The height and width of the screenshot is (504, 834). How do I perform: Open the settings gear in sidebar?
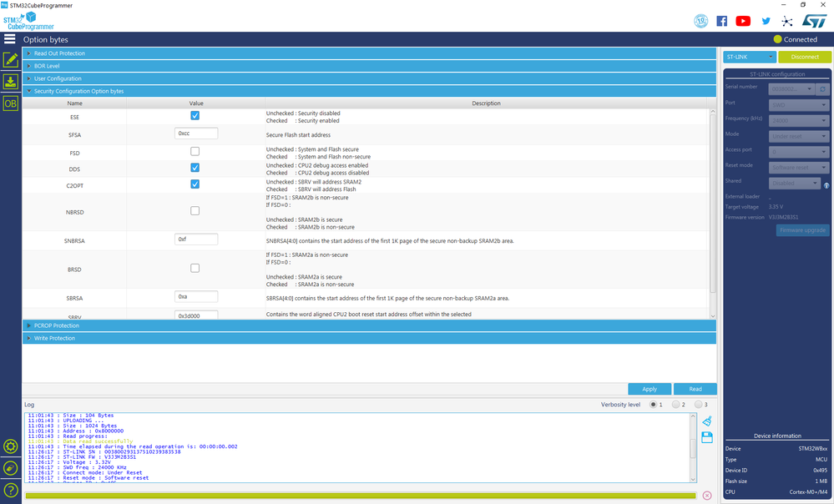(x=11, y=446)
